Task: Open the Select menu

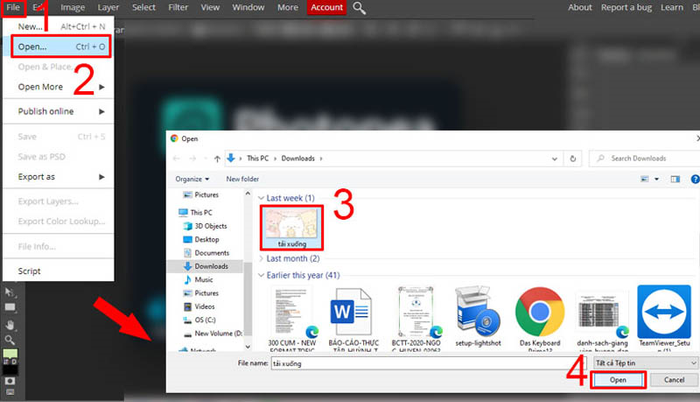Action: pyautogui.click(x=143, y=8)
